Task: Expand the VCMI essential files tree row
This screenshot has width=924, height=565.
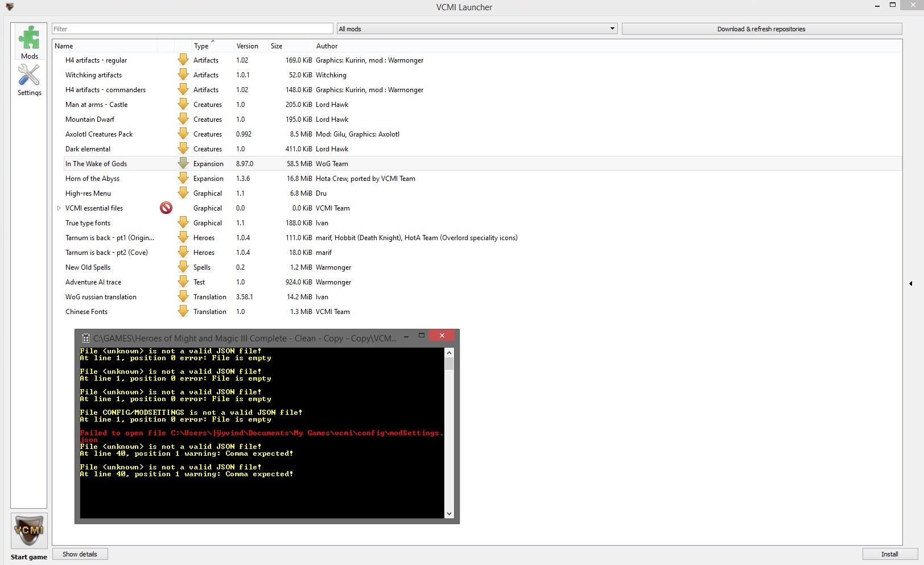Action: click(x=59, y=208)
